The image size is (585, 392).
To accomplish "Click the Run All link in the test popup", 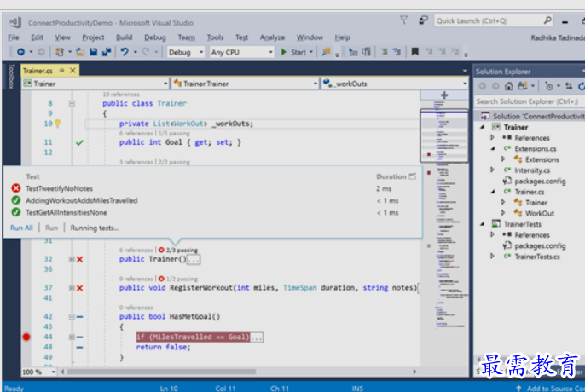I will [x=21, y=228].
